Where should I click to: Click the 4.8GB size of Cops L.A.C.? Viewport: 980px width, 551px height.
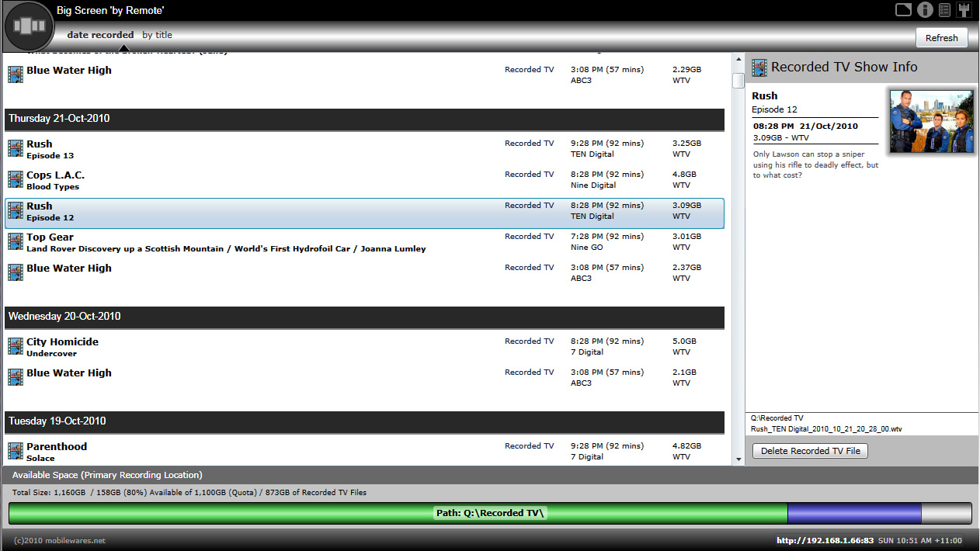point(684,175)
